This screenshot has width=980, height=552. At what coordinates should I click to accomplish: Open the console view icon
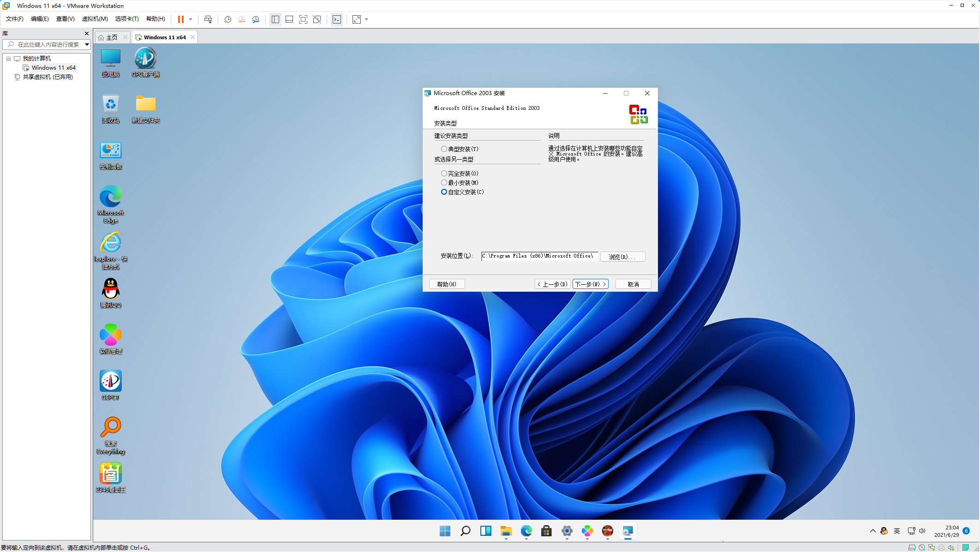tap(337, 19)
